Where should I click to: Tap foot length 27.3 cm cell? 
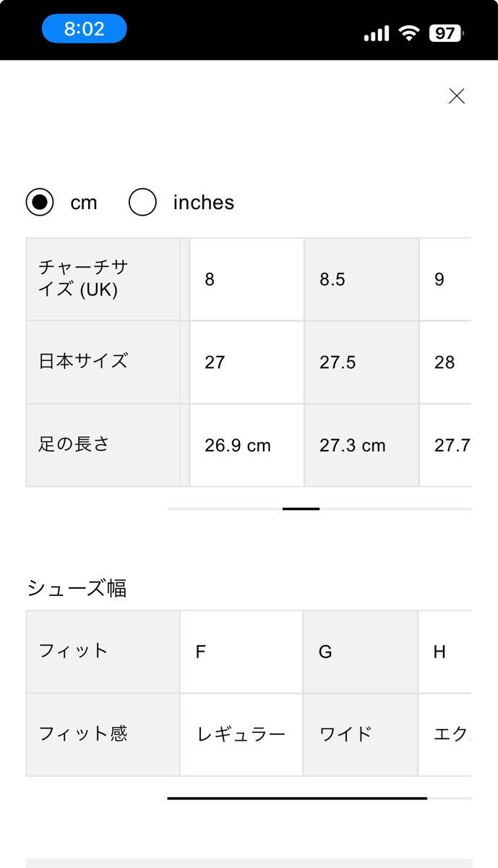361,446
